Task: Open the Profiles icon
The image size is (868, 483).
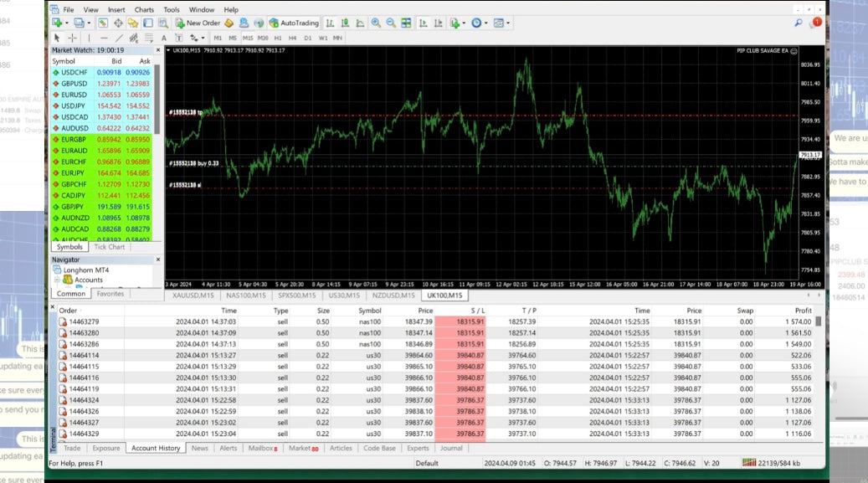Action: pos(80,23)
